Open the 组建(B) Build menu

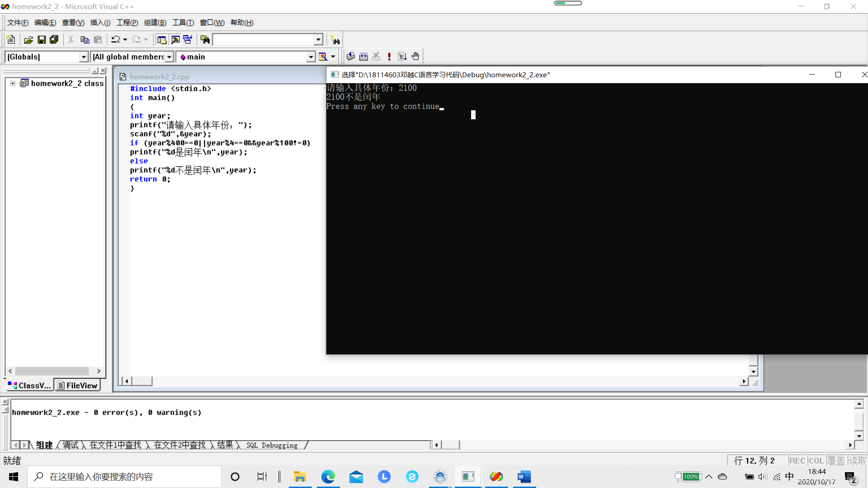pyautogui.click(x=155, y=23)
